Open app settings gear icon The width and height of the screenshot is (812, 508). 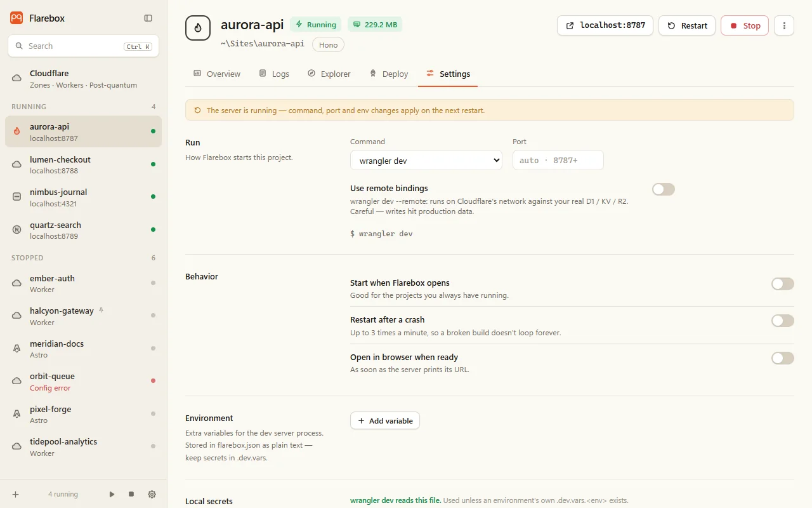pyautogui.click(x=152, y=494)
